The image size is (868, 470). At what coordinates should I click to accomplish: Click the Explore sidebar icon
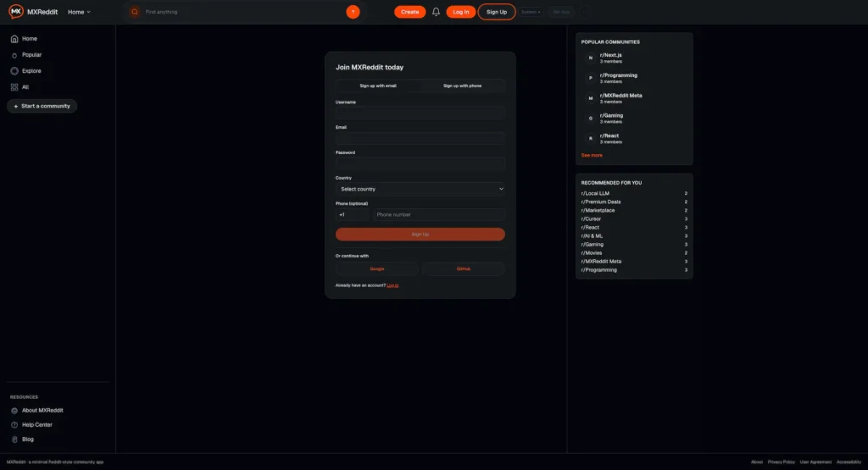[14, 71]
